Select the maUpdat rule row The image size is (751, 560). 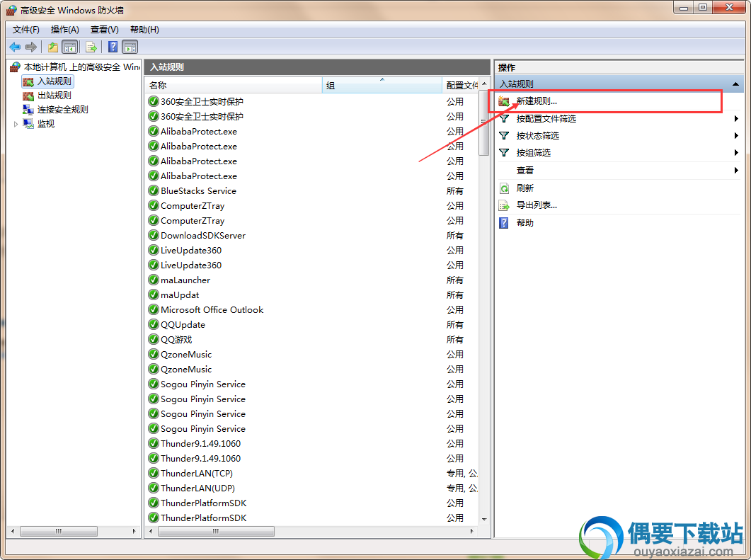tap(311, 295)
